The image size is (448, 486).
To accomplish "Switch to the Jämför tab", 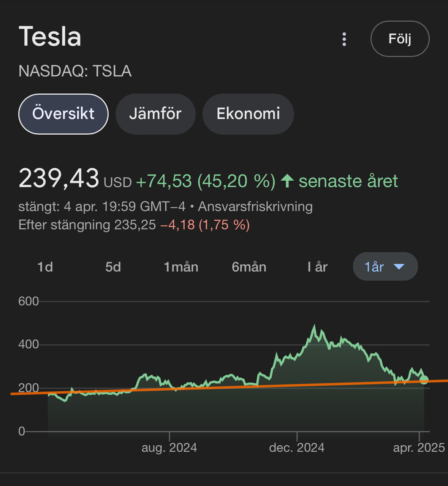I will point(155,114).
